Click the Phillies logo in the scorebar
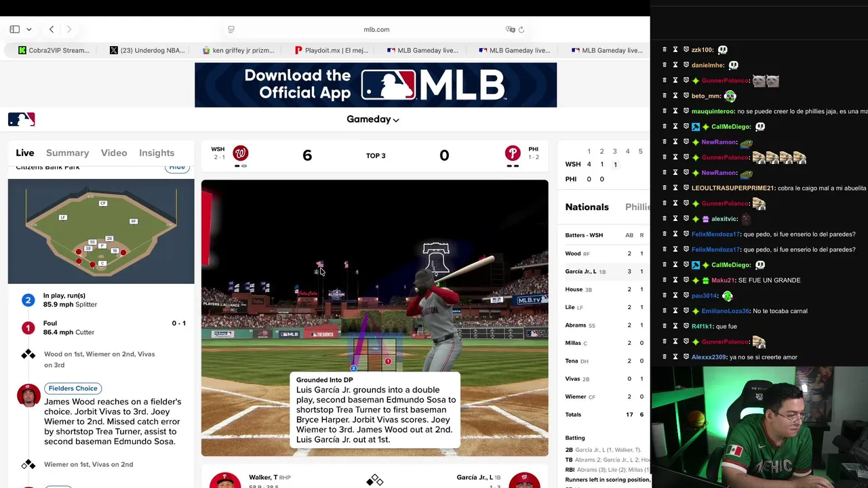 [513, 152]
